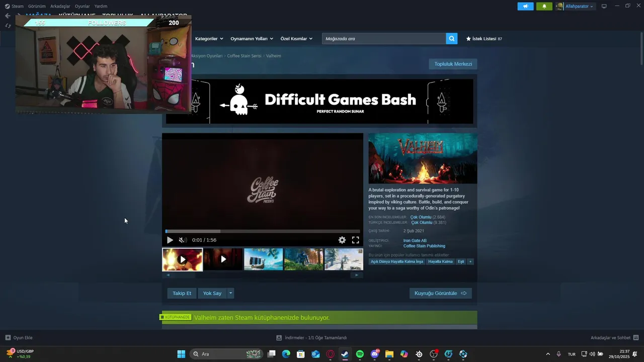Click Kuyruğu Görüntüle button
This screenshot has width=644, height=362.
pyautogui.click(x=441, y=293)
